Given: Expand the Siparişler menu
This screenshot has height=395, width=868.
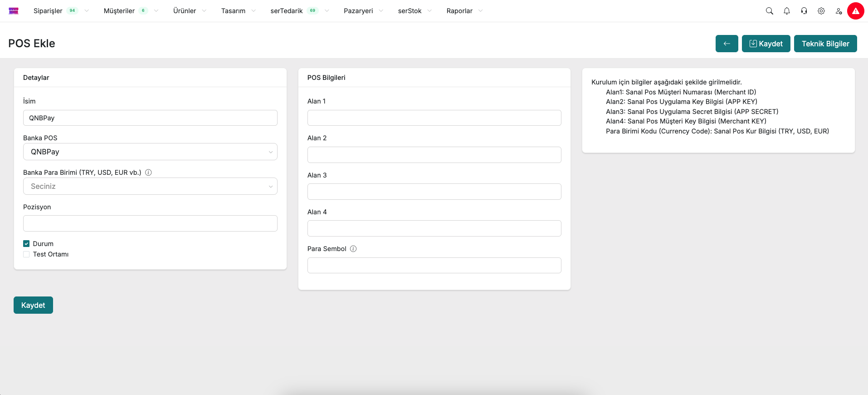Looking at the screenshot, I should tap(48, 11).
